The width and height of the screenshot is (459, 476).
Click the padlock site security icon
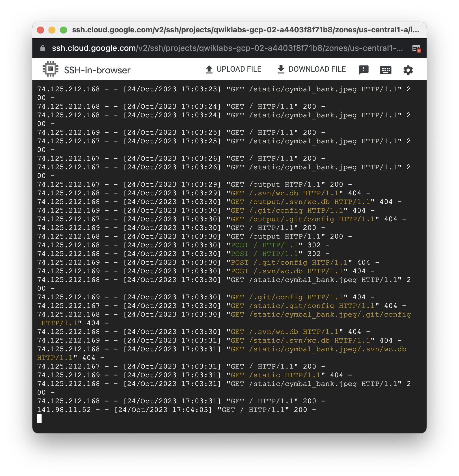[43, 48]
